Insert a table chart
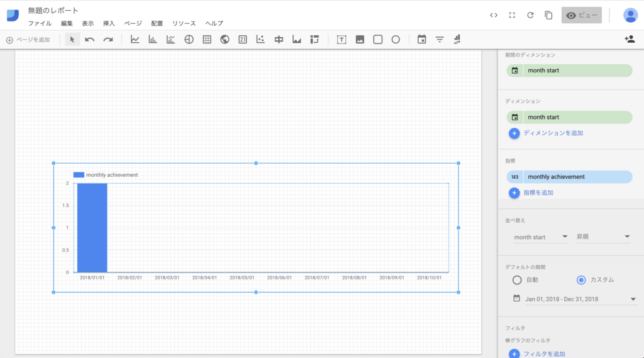This screenshot has height=358, width=644. (207, 40)
